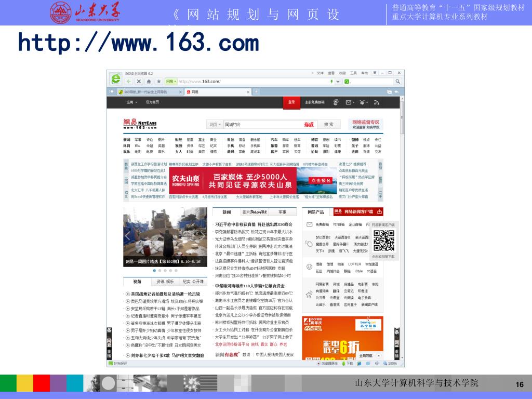Screen dimensions: 532x399
Task: Click the download icon on 网易新闻客户端 banner
Action: tap(379, 212)
